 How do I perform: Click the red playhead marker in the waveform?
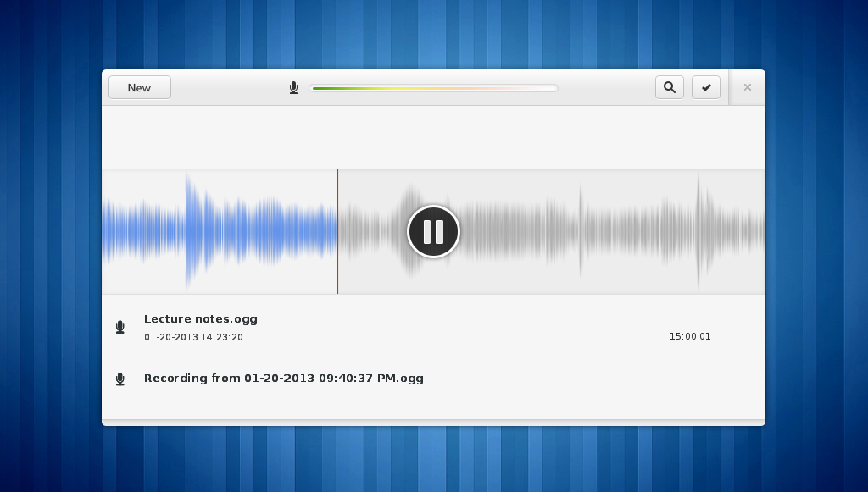337,232
